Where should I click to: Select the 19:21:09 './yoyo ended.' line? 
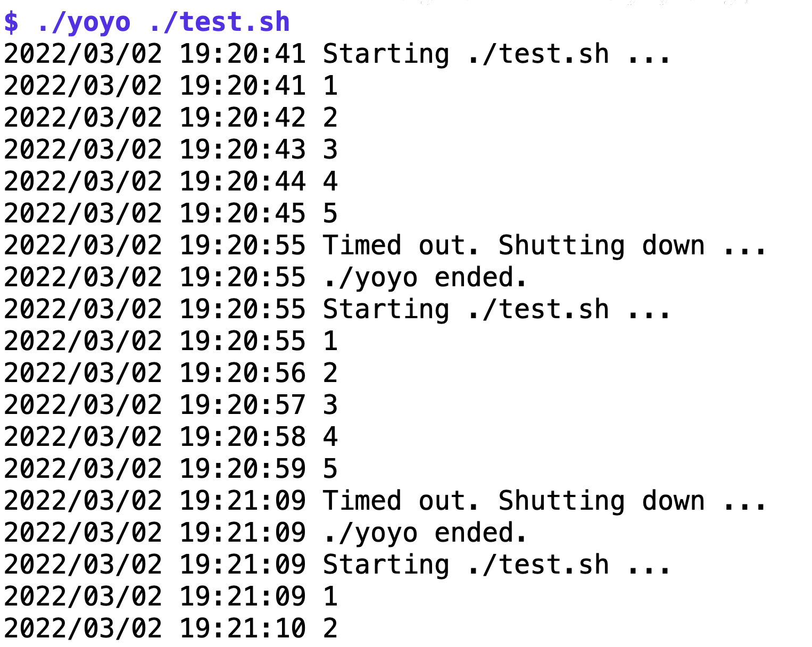[266, 533]
